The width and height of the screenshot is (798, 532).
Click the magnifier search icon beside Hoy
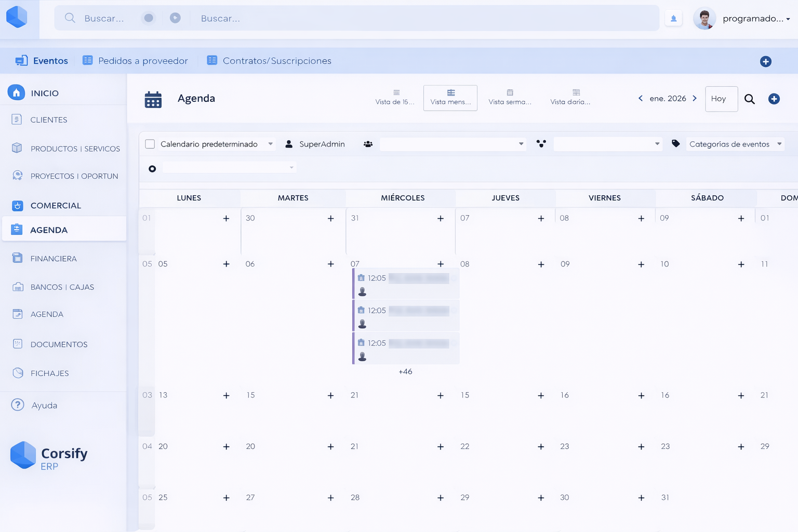point(749,99)
